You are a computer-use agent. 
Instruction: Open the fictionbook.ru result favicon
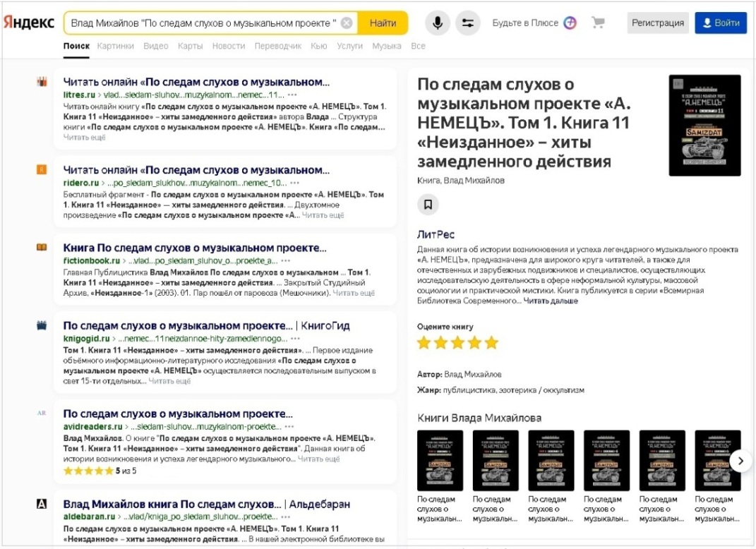click(42, 247)
